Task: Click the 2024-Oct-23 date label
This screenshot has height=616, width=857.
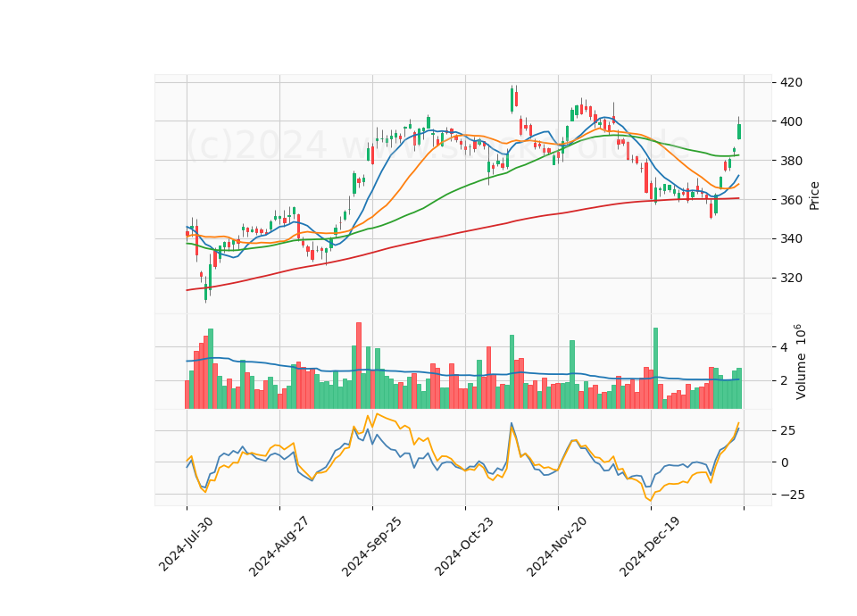Action: 464,546
